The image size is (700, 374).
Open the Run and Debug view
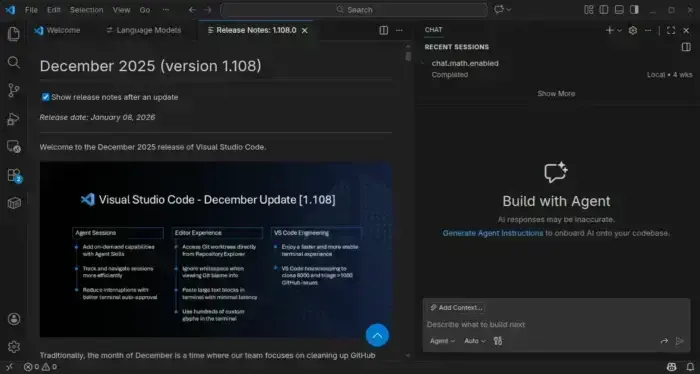point(13,119)
